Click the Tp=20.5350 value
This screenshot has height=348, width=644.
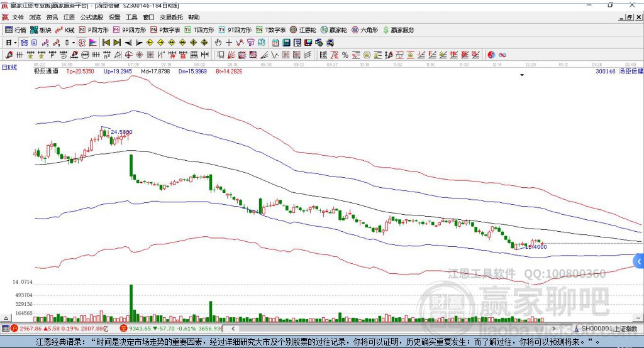tap(80, 71)
